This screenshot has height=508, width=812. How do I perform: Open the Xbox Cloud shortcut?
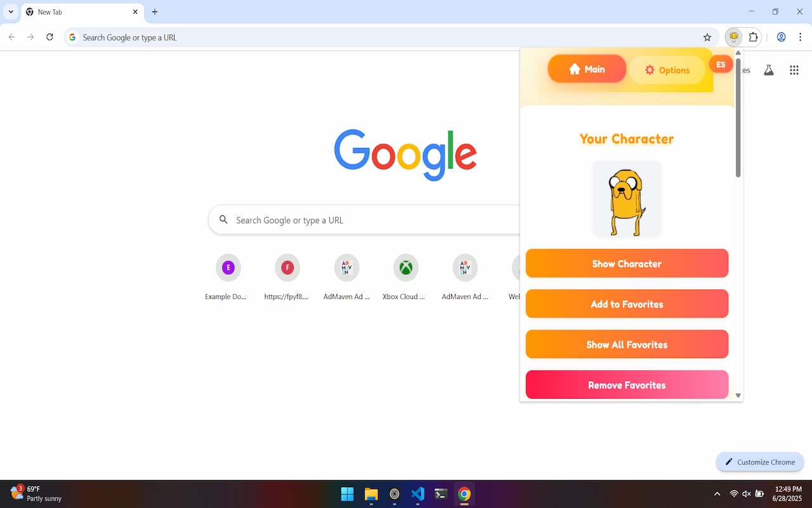[406, 277]
